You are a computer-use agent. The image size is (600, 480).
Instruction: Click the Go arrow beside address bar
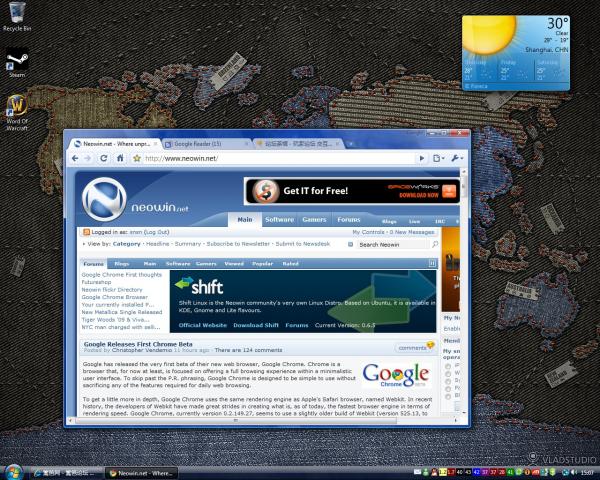422,158
